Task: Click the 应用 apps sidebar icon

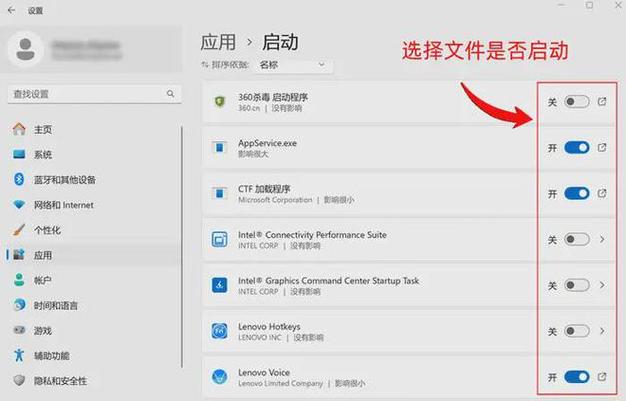Action: tap(19, 255)
